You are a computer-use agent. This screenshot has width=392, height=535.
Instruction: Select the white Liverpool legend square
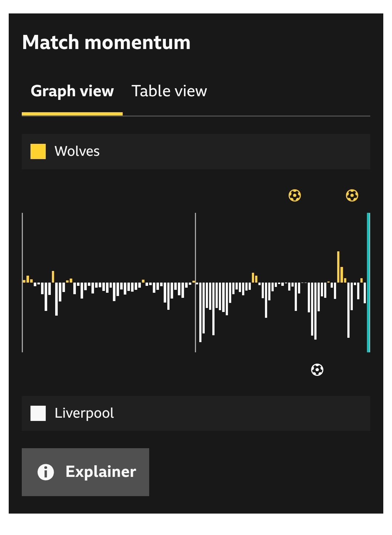pos(38,413)
